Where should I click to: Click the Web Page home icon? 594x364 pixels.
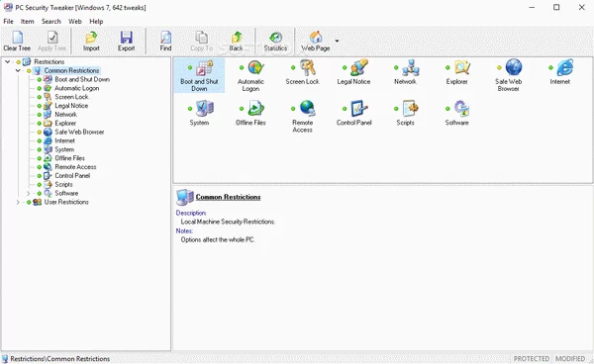tap(316, 37)
